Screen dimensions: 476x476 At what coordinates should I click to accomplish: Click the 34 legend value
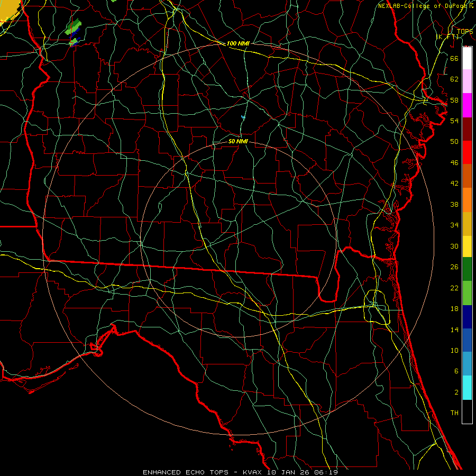[454, 225]
